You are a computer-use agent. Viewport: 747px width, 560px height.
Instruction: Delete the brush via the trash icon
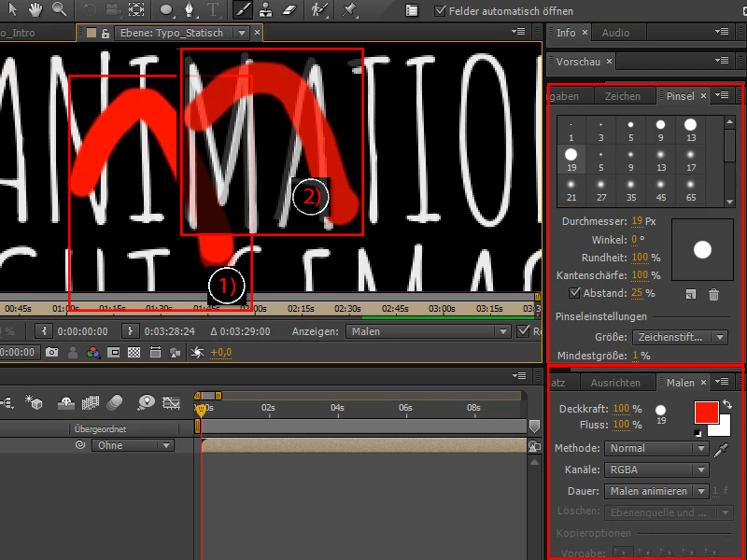click(x=714, y=293)
